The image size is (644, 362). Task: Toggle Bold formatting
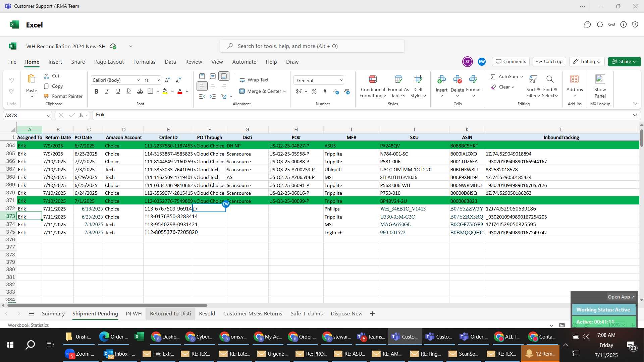[x=96, y=91]
